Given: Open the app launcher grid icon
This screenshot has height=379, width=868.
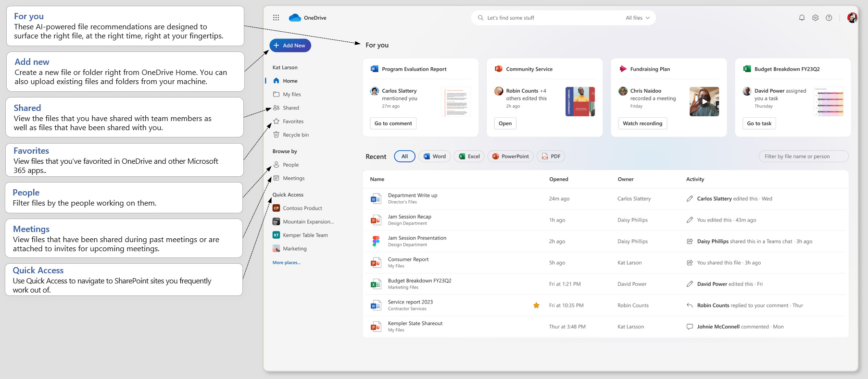Looking at the screenshot, I should (276, 18).
